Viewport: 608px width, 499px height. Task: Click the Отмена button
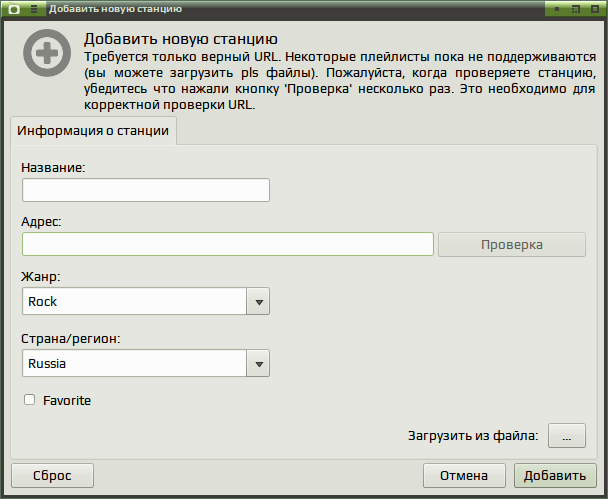(464, 475)
